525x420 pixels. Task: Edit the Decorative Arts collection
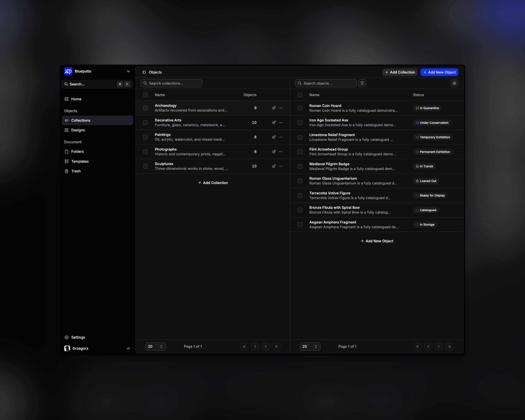[x=274, y=122]
